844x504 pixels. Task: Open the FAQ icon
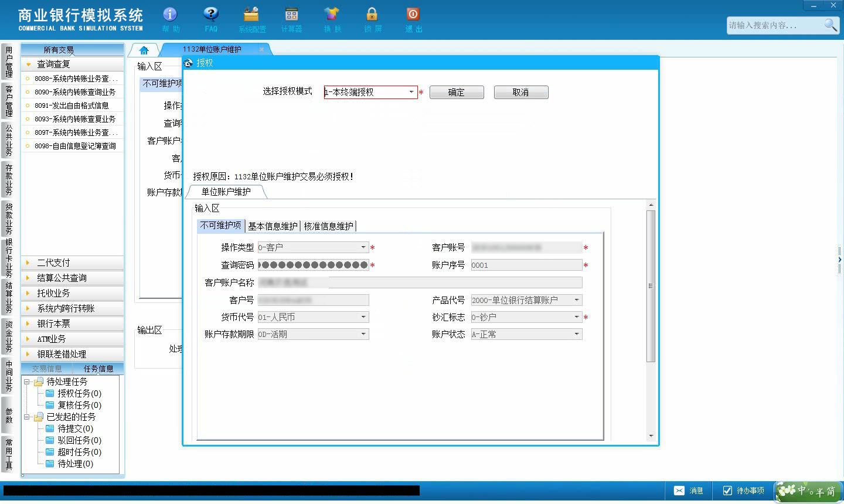[210, 14]
